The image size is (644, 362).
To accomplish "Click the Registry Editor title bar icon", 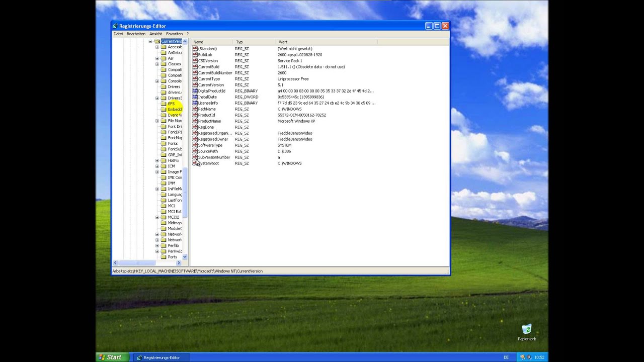I will 115,26.
